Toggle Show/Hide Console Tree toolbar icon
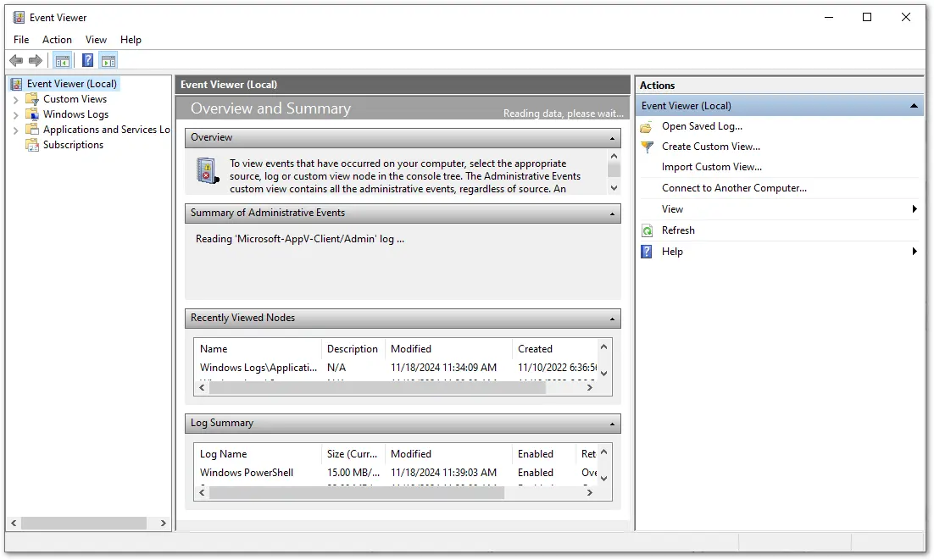Screen dimensions: 934x560 [x=63, y=60]
